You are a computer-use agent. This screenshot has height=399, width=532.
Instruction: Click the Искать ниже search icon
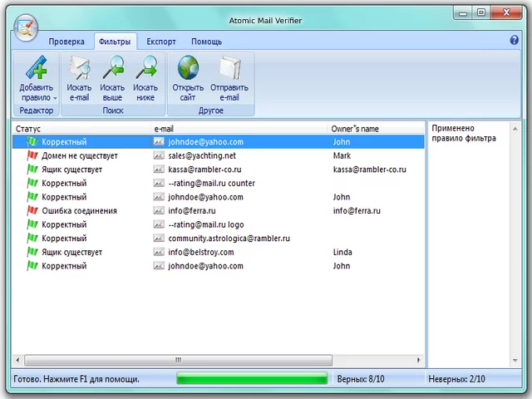[x=146, y=67]
